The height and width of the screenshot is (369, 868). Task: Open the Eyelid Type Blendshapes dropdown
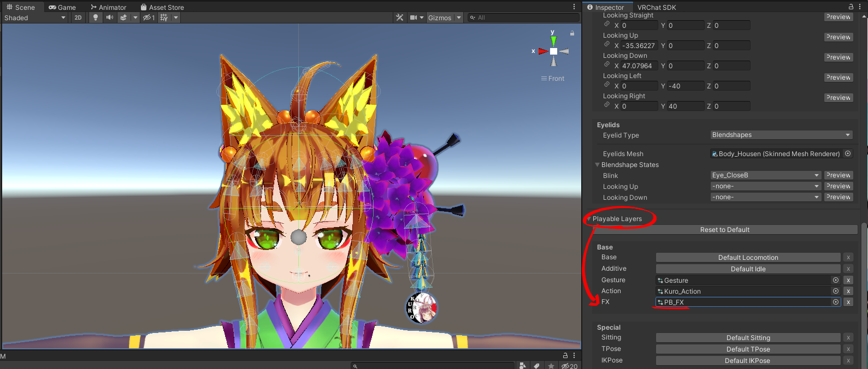click(781, 135)
